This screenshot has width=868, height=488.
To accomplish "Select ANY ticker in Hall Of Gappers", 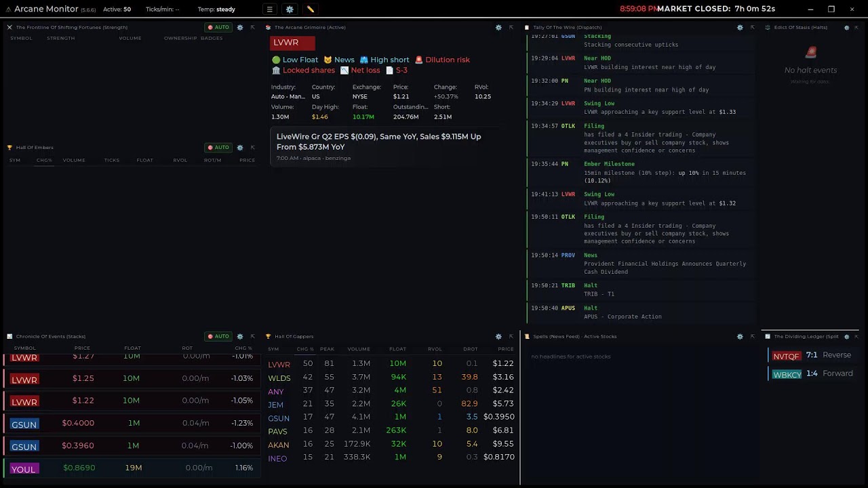I will (x=275, y=392).
